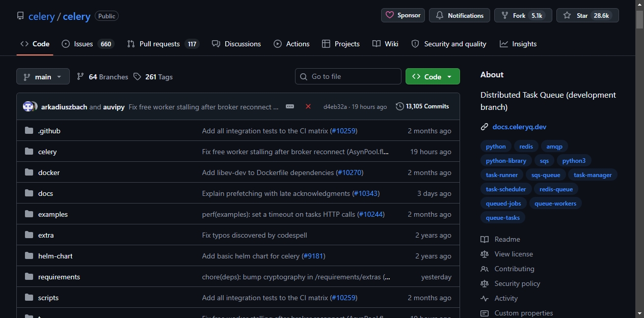
Task: Open pull request #10244 link
Action: pyautogui.click(x=371, y=214)
